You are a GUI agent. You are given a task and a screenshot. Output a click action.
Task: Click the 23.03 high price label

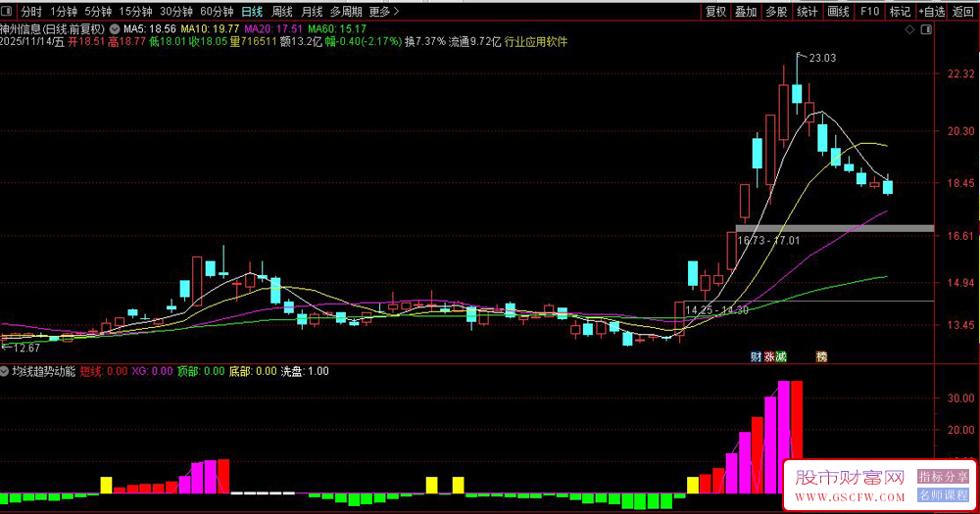[822, 58]
